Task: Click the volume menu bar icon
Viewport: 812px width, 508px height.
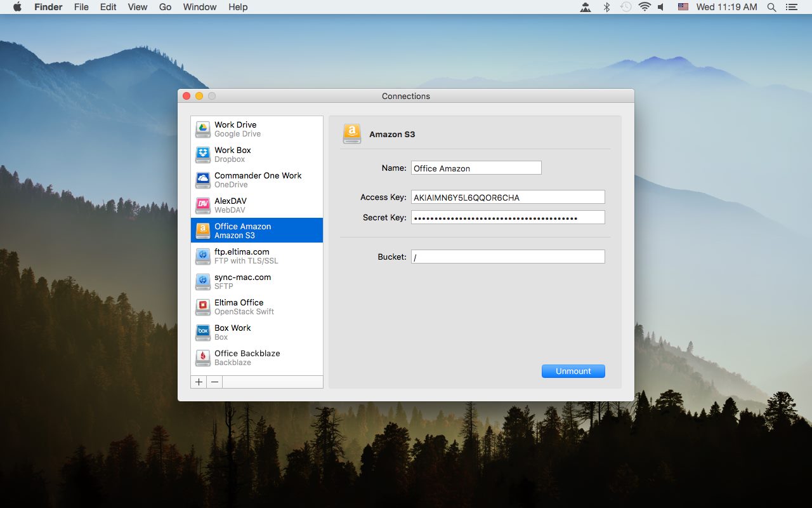Action: tap(661, 7)
